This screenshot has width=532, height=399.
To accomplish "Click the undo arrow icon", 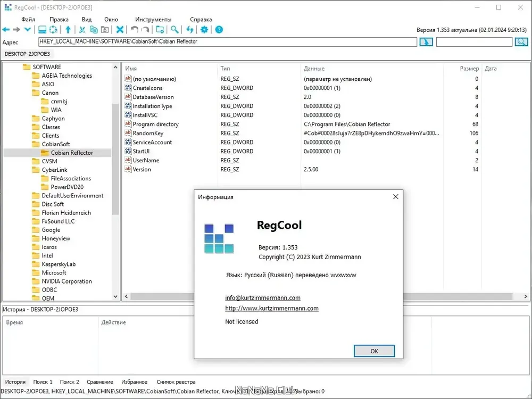I will tap(135, 30).
